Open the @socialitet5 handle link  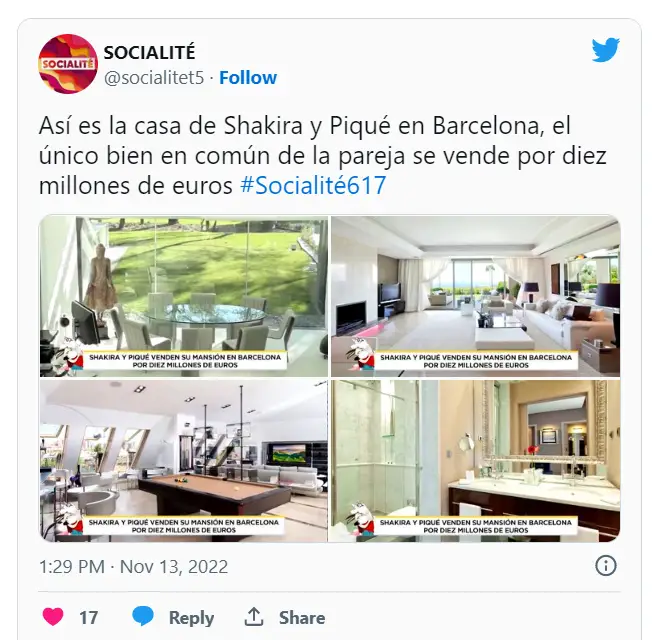(x=154, y=78)
